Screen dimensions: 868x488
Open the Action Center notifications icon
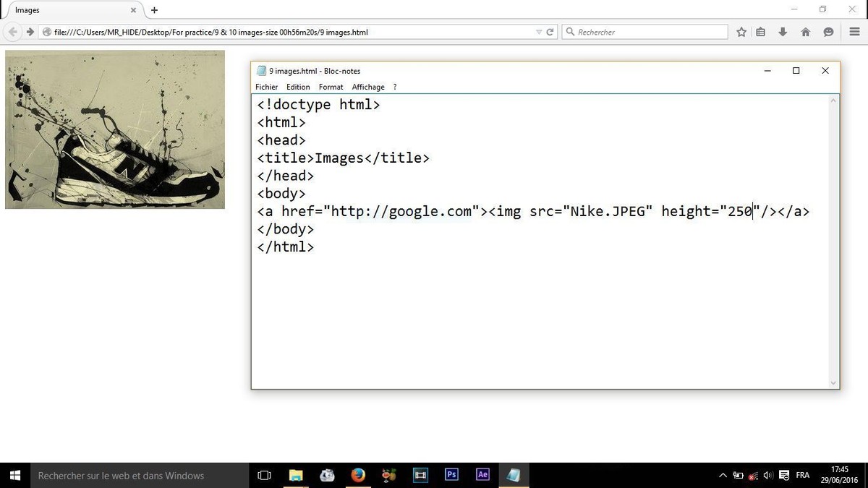click(x=783, y=475)
